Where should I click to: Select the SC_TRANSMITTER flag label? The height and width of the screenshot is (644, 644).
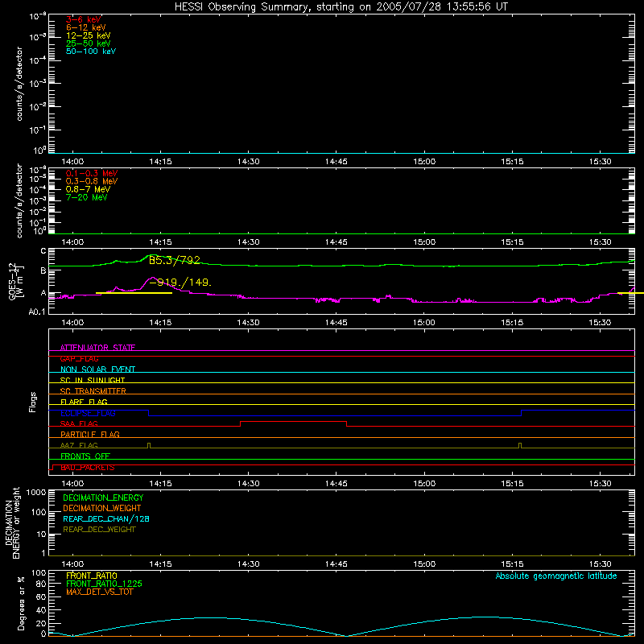(x=93, y=391)
